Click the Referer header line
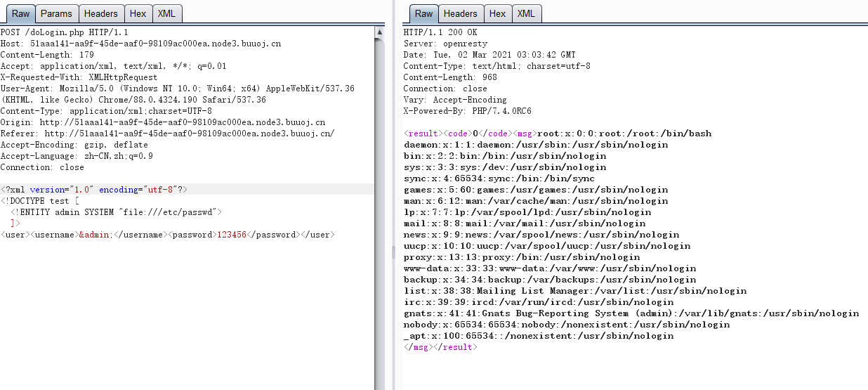Viewport: 868px width, 390px height. click(167, 134)
